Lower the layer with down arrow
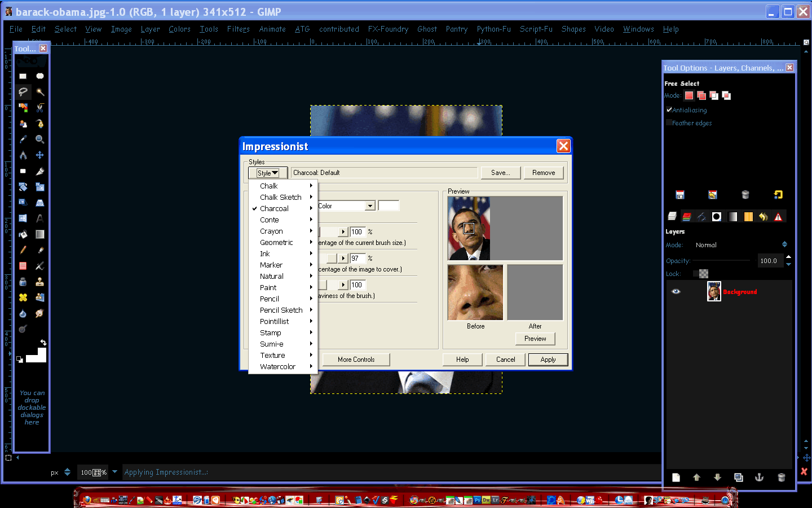The width and height of the screenshot is (812, 508). tap(717, 478)
